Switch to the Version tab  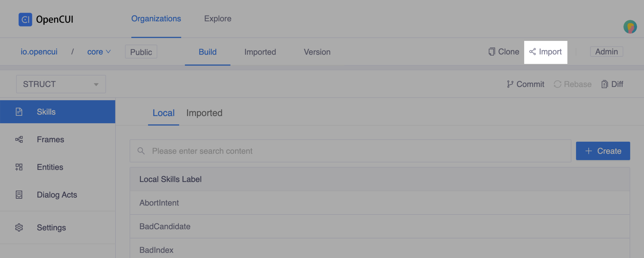click(x=317, y=52)
